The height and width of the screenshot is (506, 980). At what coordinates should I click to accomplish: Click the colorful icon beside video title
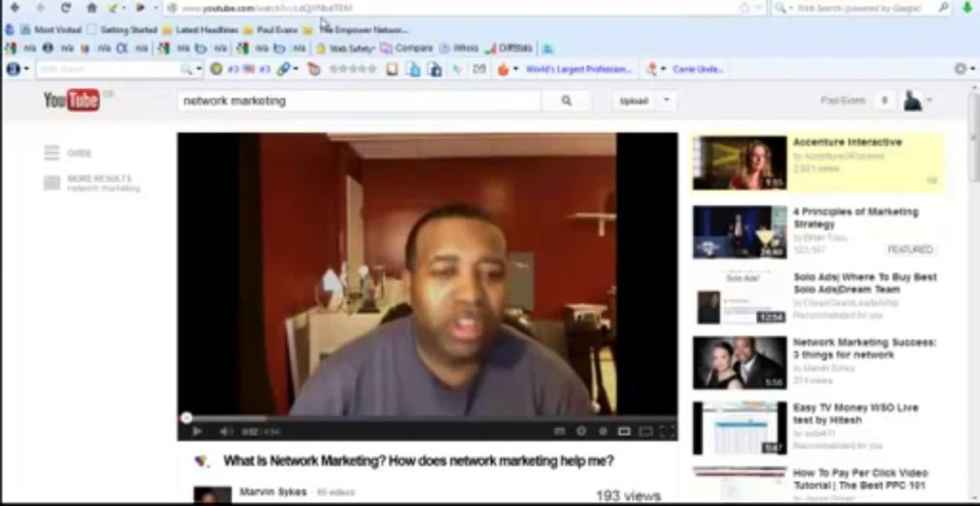pos(202,461)
